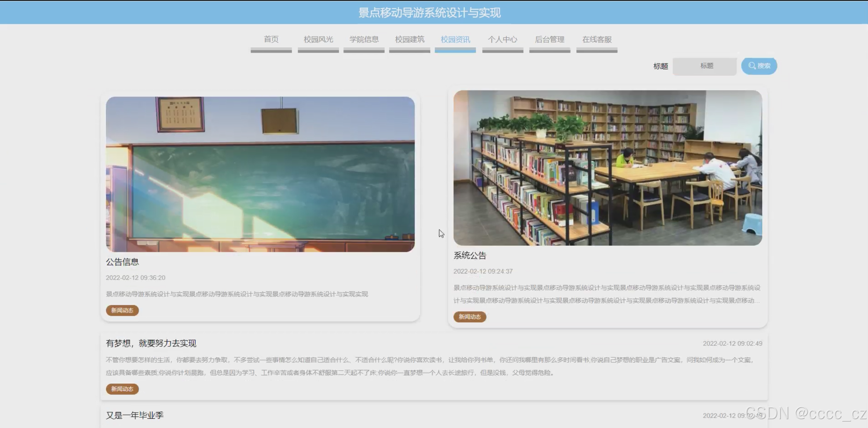This screenshot has height=428, width=868.
Task: Go to the 校园建筑 tab
Action: 410,39
